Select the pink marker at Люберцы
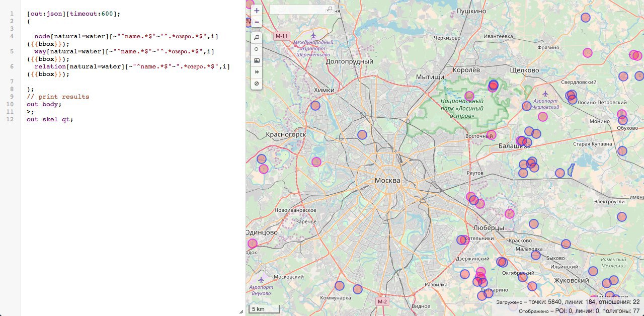 510,213
